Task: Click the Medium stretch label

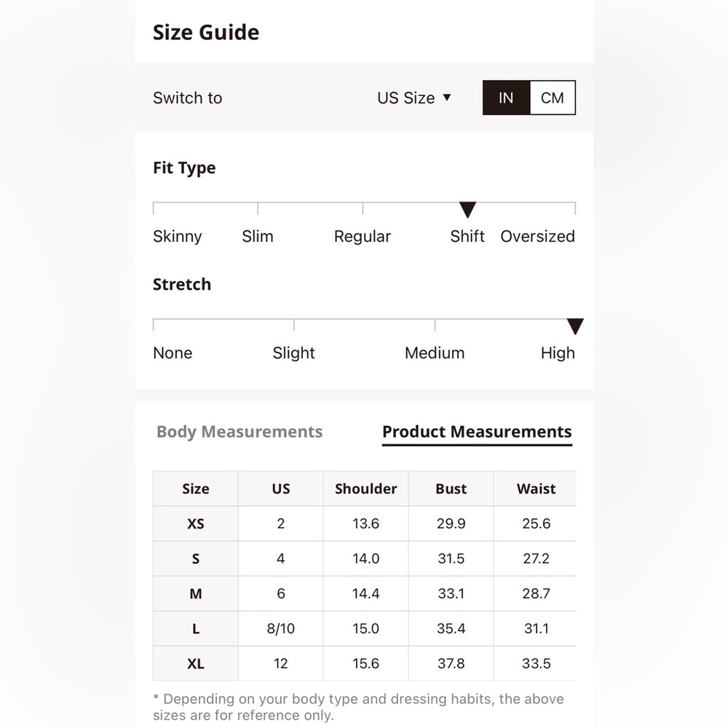Action: pos(435,353)
